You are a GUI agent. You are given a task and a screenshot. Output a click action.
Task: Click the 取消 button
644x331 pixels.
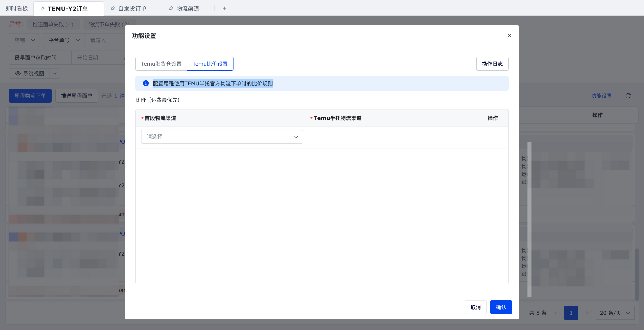[x=475, y=307]
